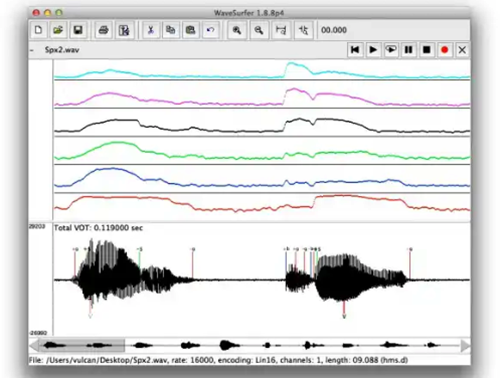500x378 pixels.
Task: Click the Cut scissors icon
Action: tap(151, 30)
